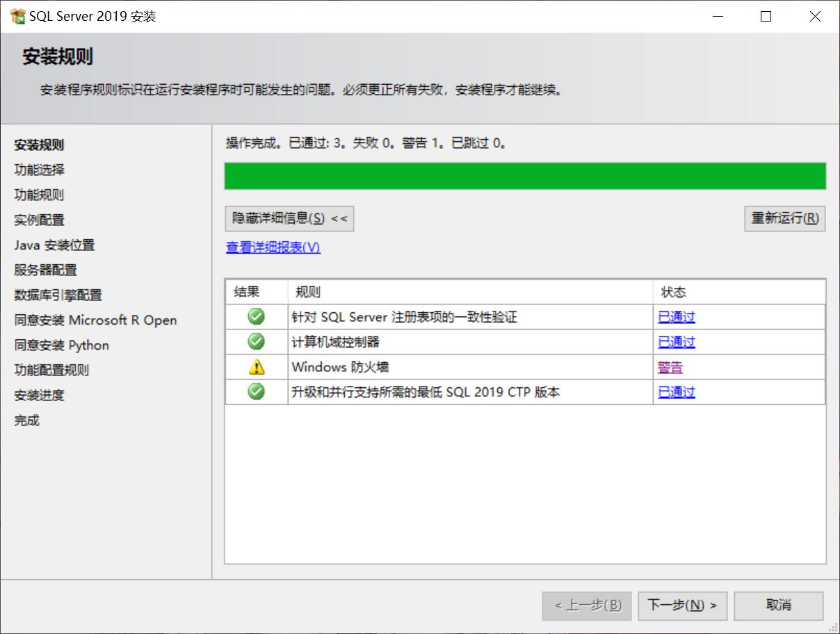The width and height of the screenshot is (840, 634).
Task: Select 同意安装 Python step
Action: 61,346
